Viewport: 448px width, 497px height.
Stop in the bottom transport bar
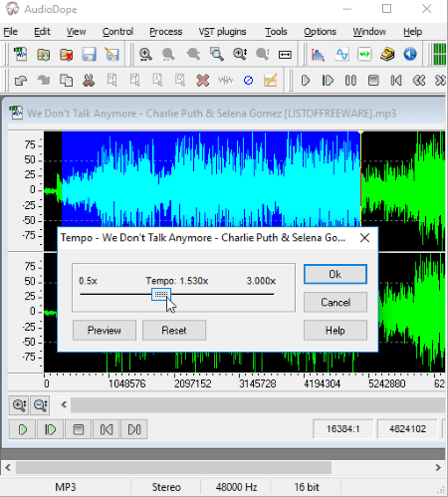click(x=79, y=429)
